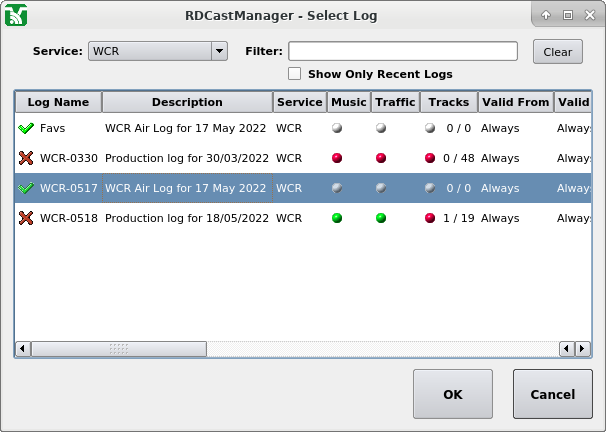Image resolution: width=606 pixels, height=432 pixels.
Task: Click red Tracks indicator showing 0 / 48
Action: [x=430, y=158]
